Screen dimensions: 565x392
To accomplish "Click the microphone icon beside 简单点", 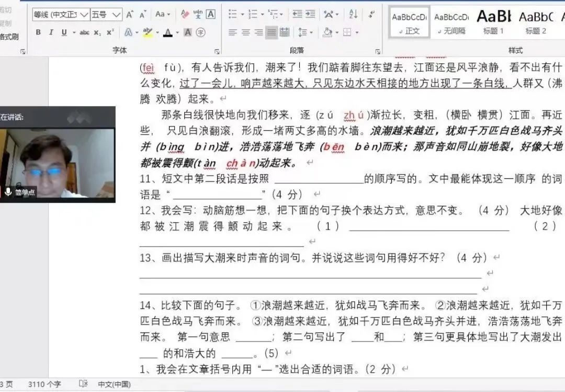I will 8,192.
